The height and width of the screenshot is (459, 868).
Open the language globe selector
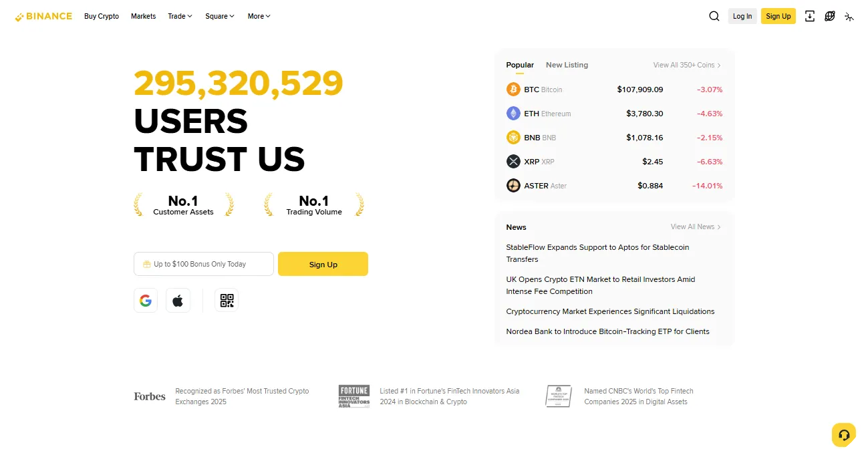(829, 15)
